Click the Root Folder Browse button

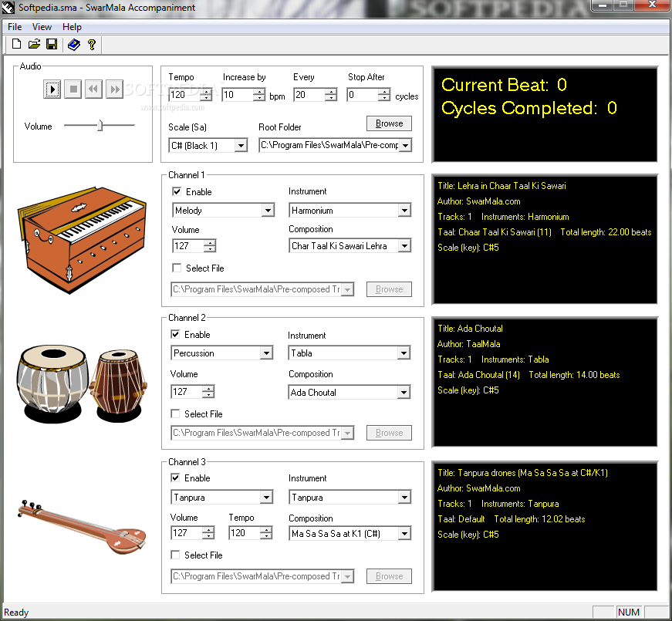click(x=389, y=123)
